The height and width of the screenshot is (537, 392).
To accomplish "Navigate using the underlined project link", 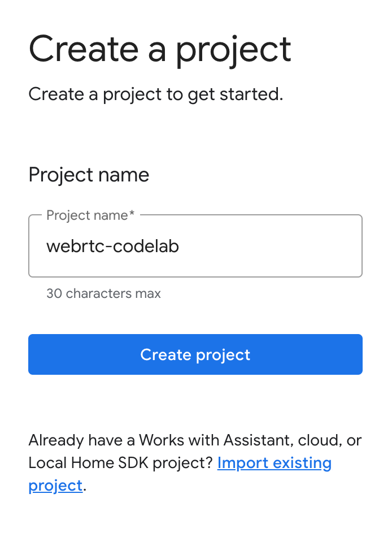I will pos(55,486).
